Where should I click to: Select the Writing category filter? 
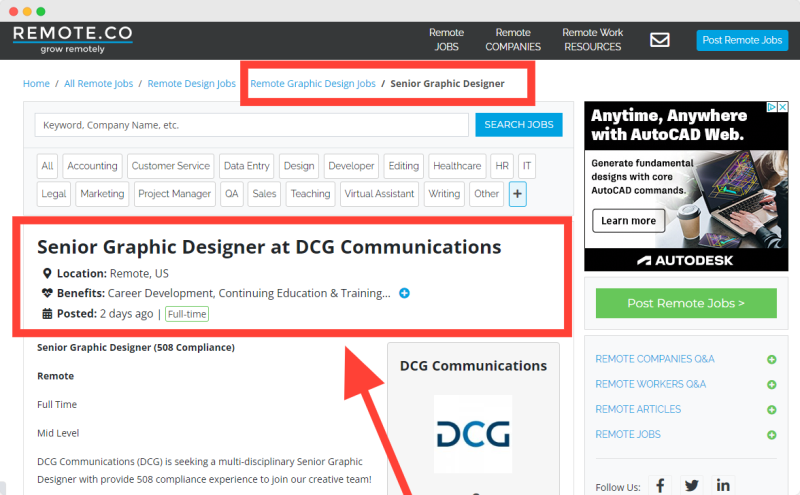[444, 194]
